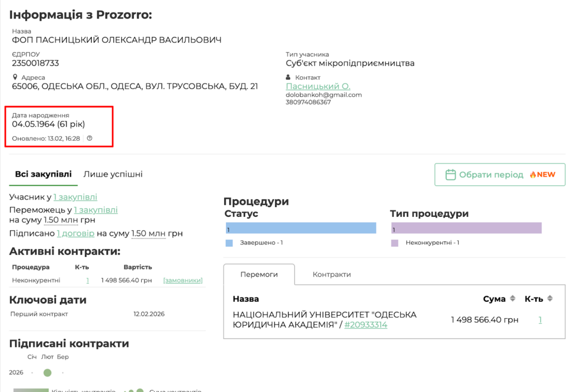Screen dimensions: 574x392
Task: Click the purple Неконкурентні legend square
Action: click(x=395, y=243)
